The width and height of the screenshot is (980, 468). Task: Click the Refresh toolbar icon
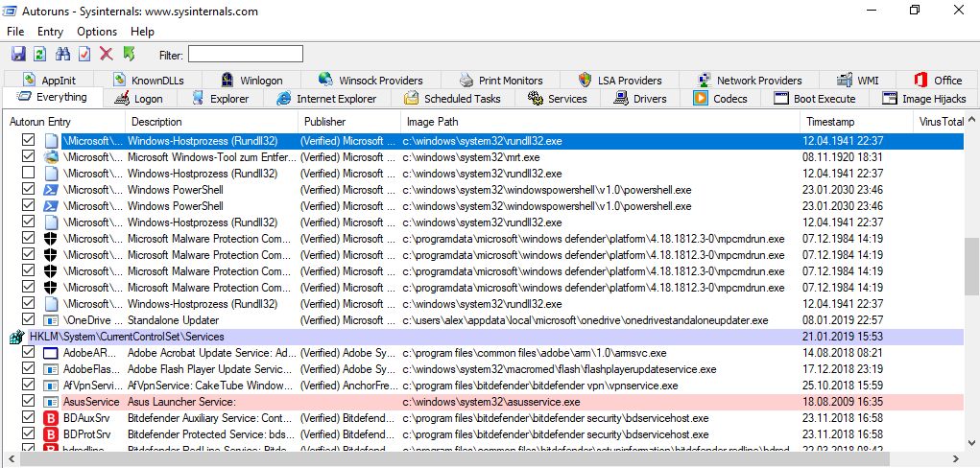coord(40,54)
